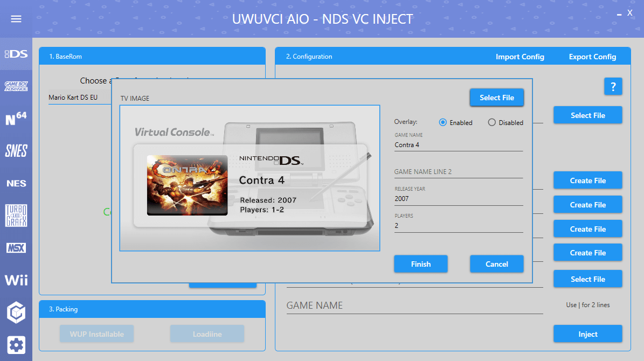Click the question mark help button
The height and width of the screenshot is (361, 644).
(x=613, y=86)
